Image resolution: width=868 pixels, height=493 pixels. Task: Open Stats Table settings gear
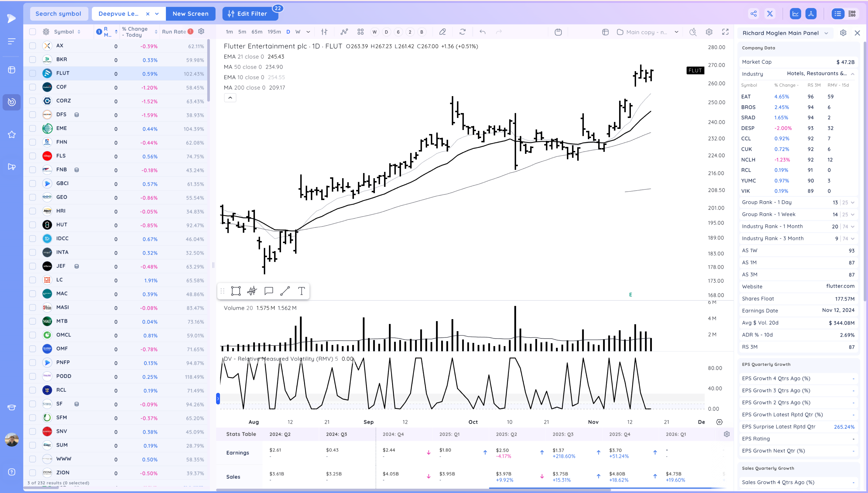(x=727, y=434)
